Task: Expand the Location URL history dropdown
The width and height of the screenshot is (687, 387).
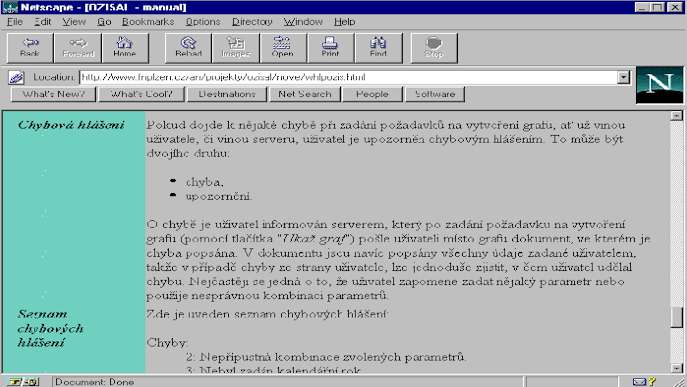Action: [x=623, y=78]
